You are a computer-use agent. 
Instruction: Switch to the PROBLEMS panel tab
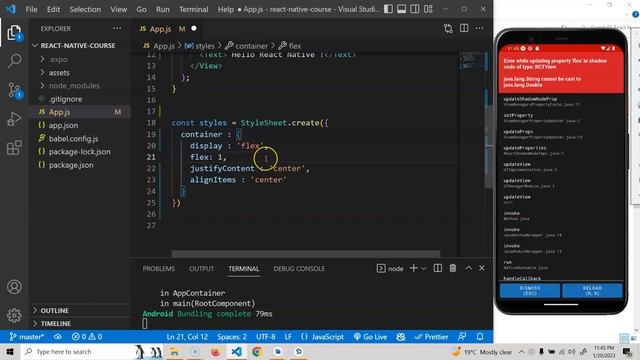(x=158, y=269)
